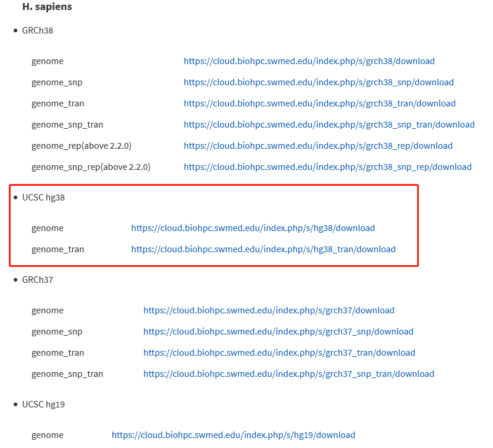The image size is (493, 448).
Task: Click the UCSC hg19 list item label
Action: (44, 404)
